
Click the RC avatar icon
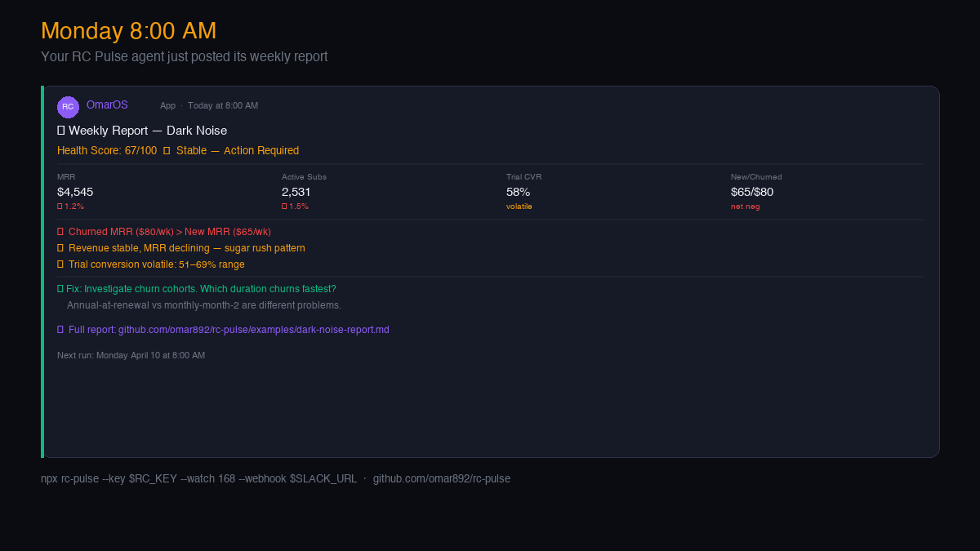point(68,107)
